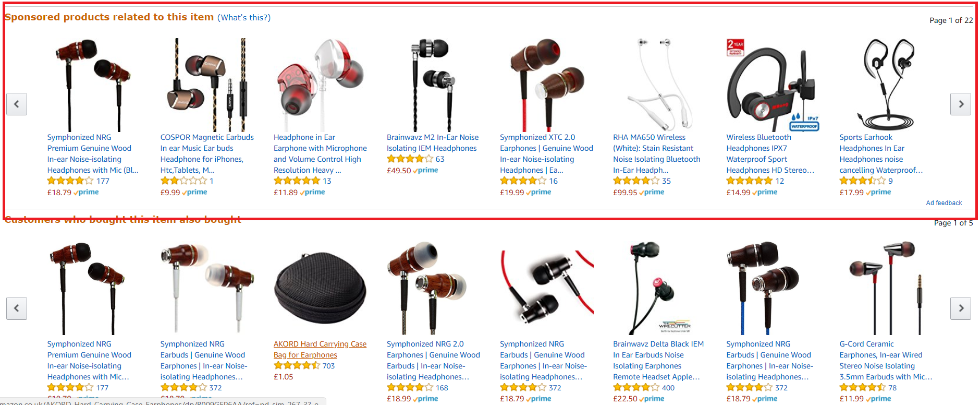
Task: Open the G-Cord Ceramic Earphones title
Action: [x=886, y=361]
